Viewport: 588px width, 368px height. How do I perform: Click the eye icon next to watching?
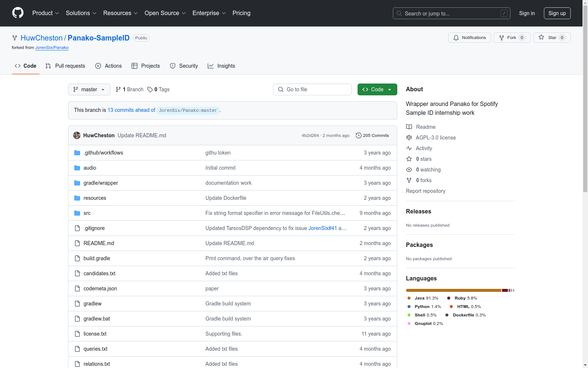(409, 170)
